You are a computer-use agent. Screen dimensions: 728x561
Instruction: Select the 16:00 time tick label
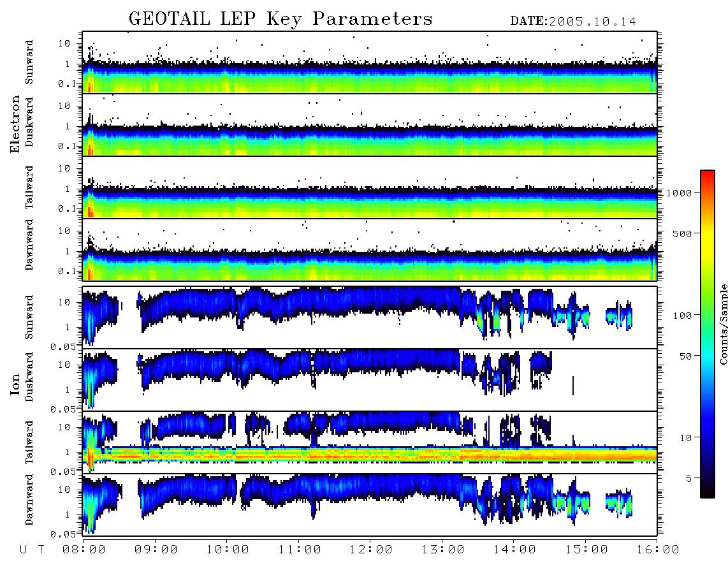coord(657,550)
